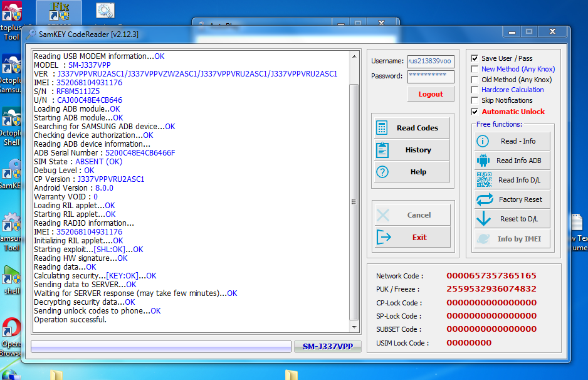Click the Factory Reset loop arrows icon
588x380 pixels.
[x=485, y=199]
